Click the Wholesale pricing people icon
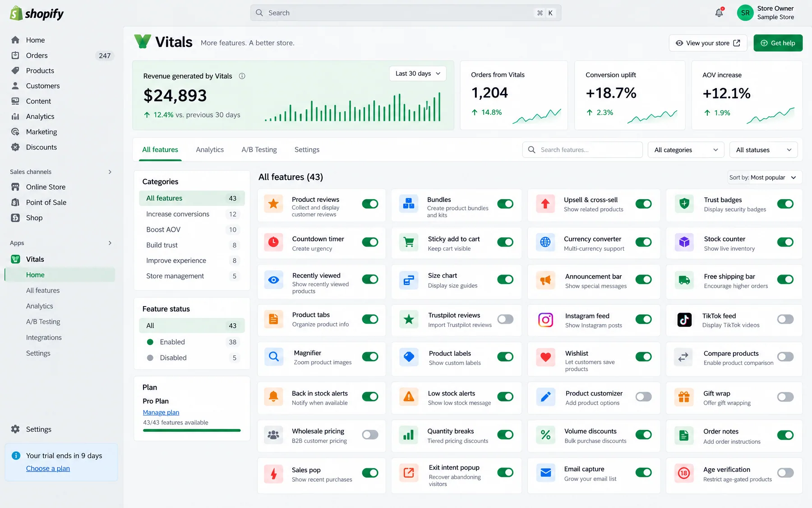 [x=273, y=435]
